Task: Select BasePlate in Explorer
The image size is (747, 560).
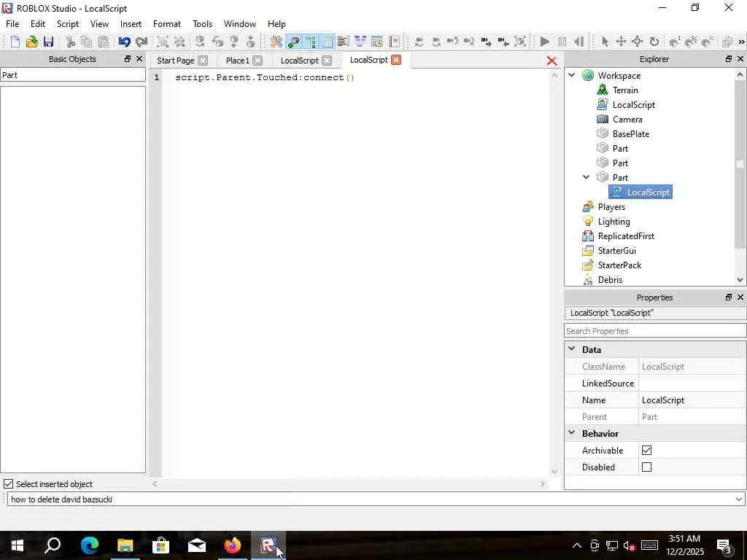Action: click(631, 134)
